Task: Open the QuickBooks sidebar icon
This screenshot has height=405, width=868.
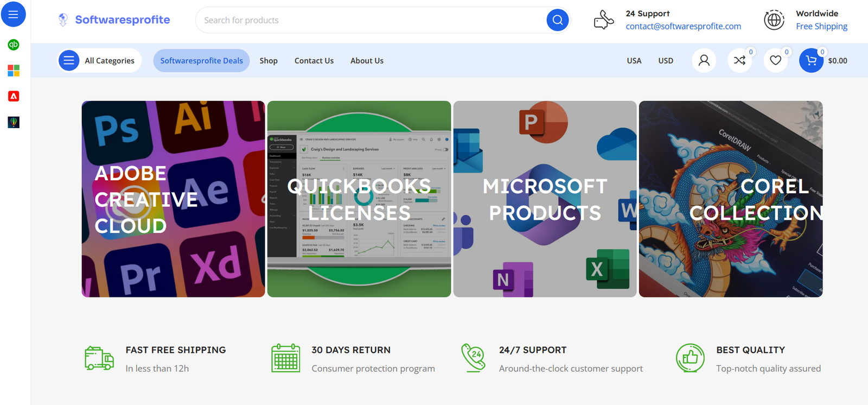Action: tap(14, 45)
